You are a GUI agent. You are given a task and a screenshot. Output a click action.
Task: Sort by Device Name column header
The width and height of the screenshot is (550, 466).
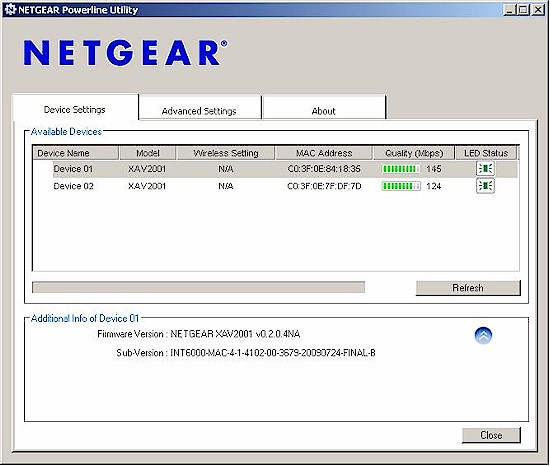tap(75, 153)
